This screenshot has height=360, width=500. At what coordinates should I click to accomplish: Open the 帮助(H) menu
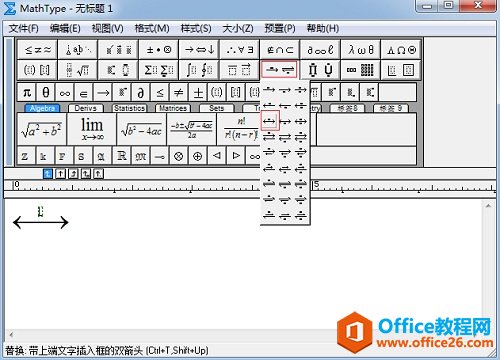(x=323, y=28)
